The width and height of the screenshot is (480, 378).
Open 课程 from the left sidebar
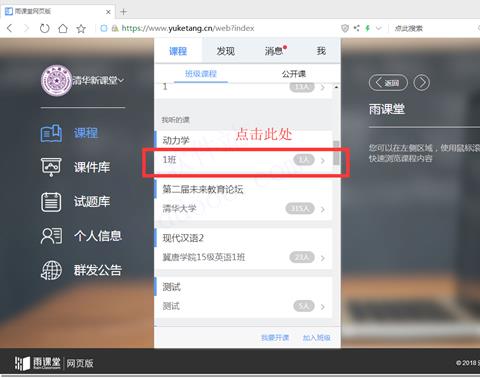click(86, 133)
